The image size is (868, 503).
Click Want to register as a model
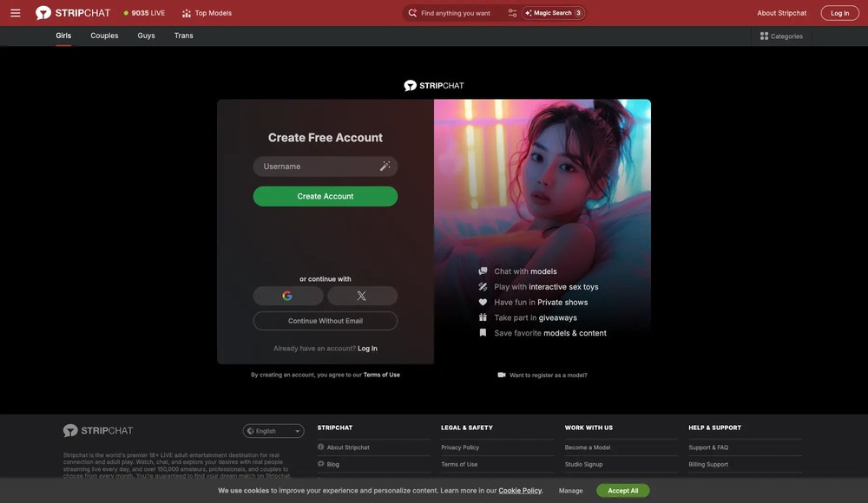coord(542,376)
